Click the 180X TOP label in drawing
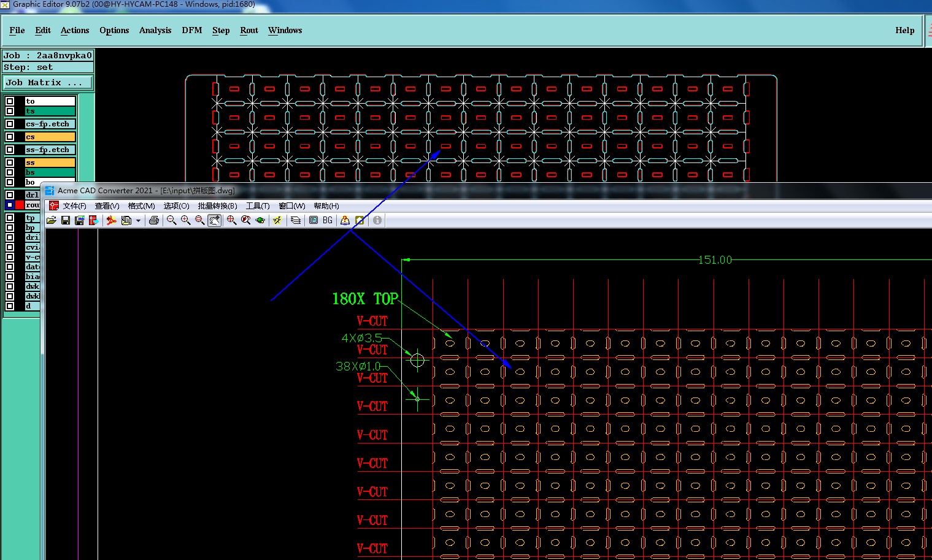 point(365,299)
